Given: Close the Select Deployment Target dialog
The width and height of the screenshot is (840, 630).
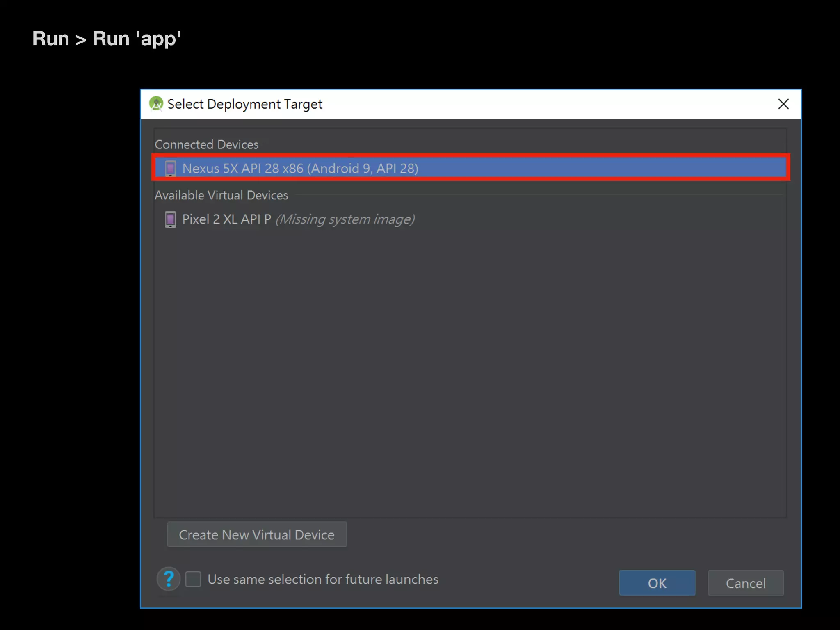Looking at the screenshot, I should [783, 104].
